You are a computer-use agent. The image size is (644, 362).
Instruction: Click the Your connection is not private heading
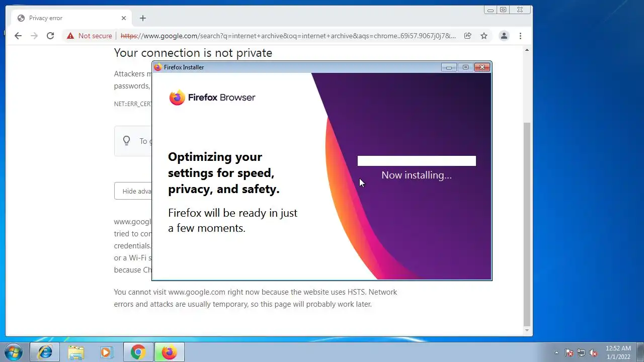tap(193, 53)
